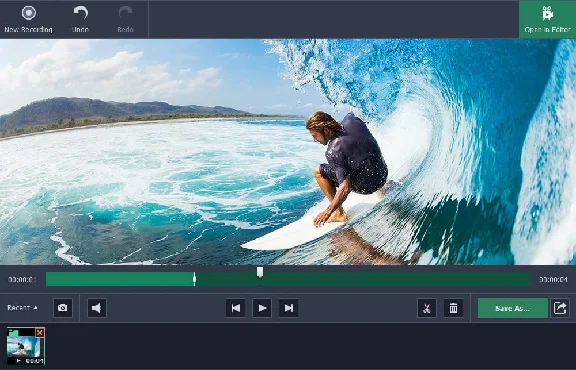Delete selected fragment with trash icon
Screen dimensions: 576x370
454,308
